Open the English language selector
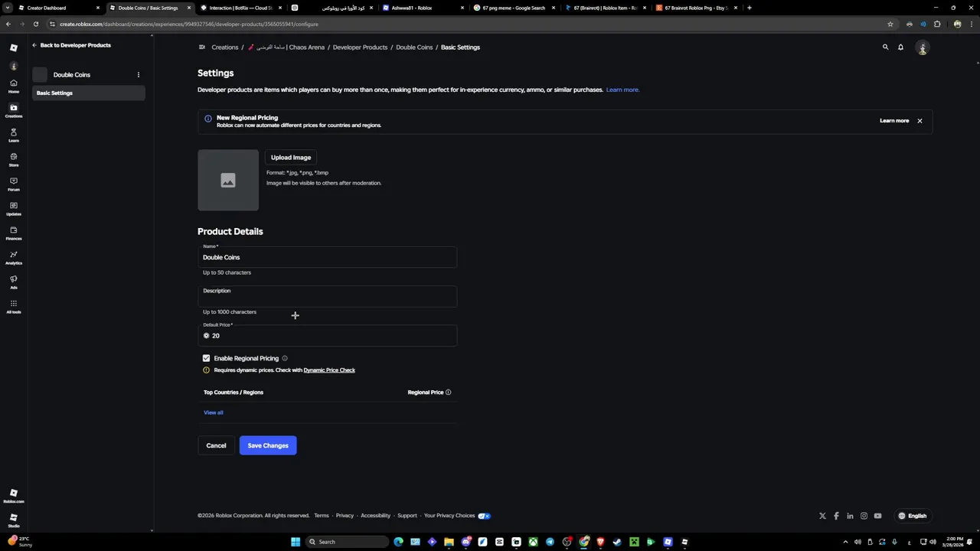Screen dimensions: 980x551 pyautogui.click(x=913, y=516)
